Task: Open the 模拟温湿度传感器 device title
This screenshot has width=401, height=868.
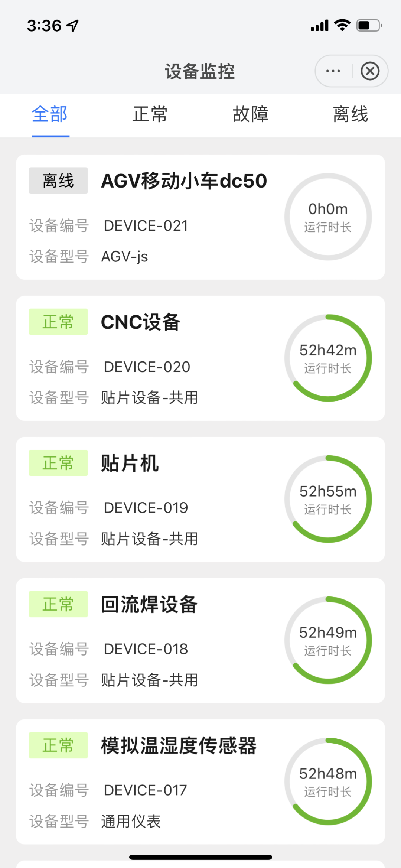Action: 179,745
